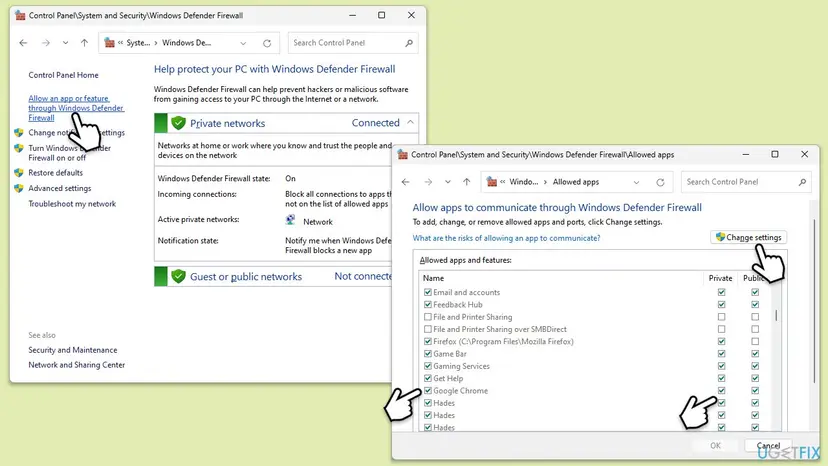
Task: Click the firewall icon in the Allowed apps window's address bar
Action: (492, 182)
